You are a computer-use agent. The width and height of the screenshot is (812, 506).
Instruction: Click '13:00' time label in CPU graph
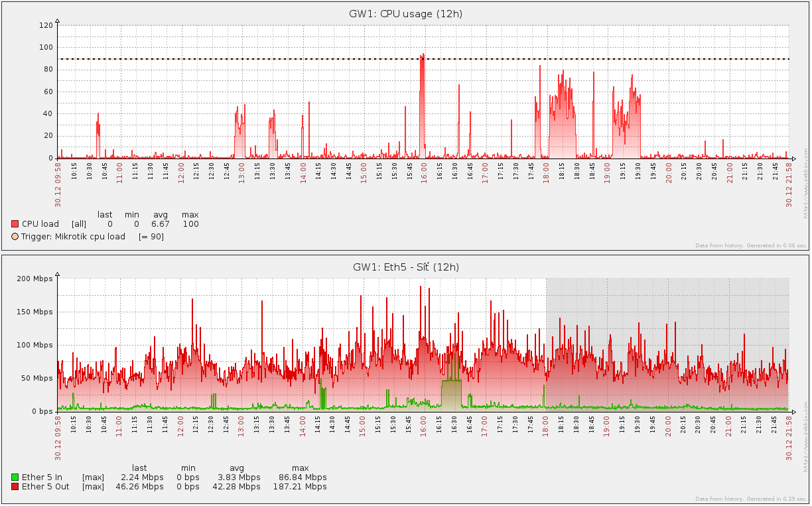[241, 172]
